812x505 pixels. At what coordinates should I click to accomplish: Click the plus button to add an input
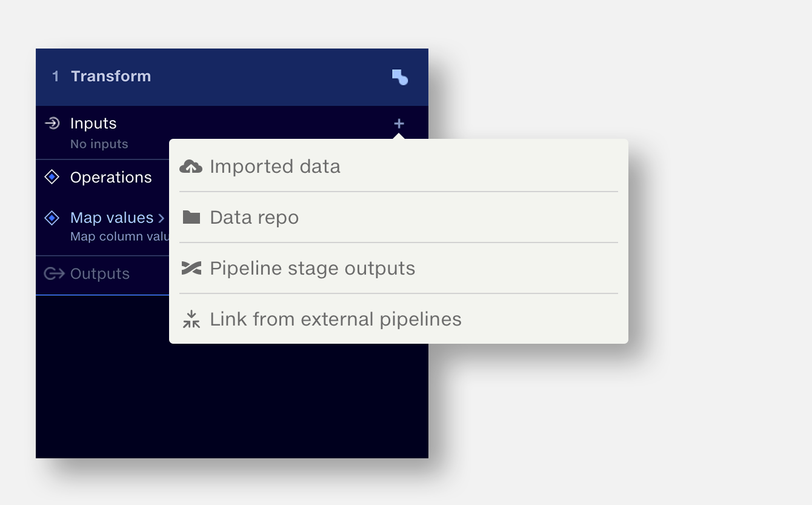point(399,123)
